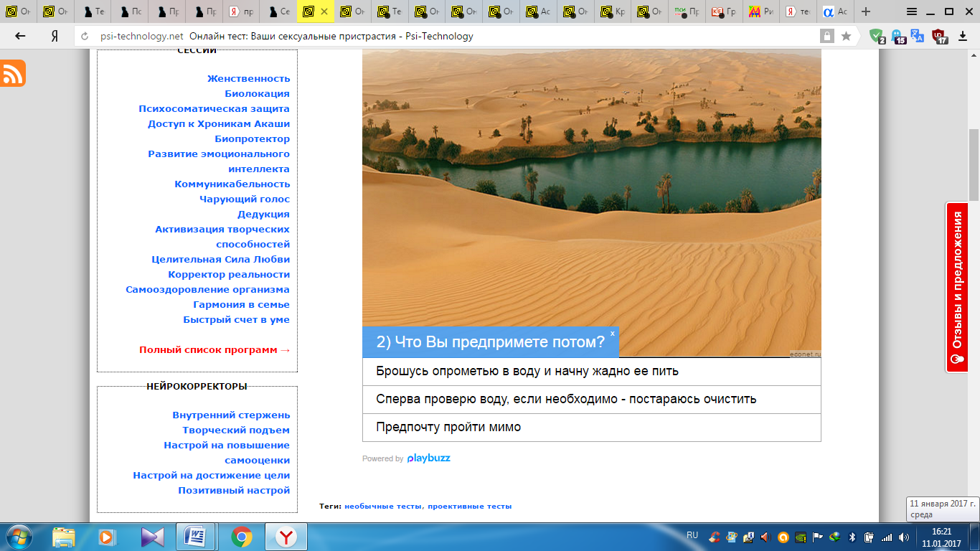Open the 'Доступ к Хроникам Акаши' link
980x551 pixels.
click(x=219, y=124)
